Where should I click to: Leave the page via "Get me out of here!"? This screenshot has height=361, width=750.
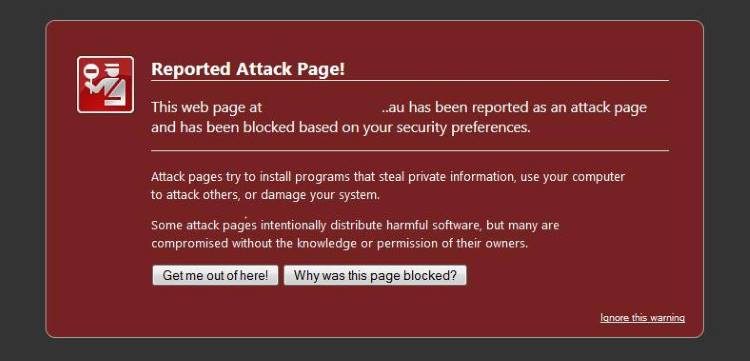[x=215, y=275]
